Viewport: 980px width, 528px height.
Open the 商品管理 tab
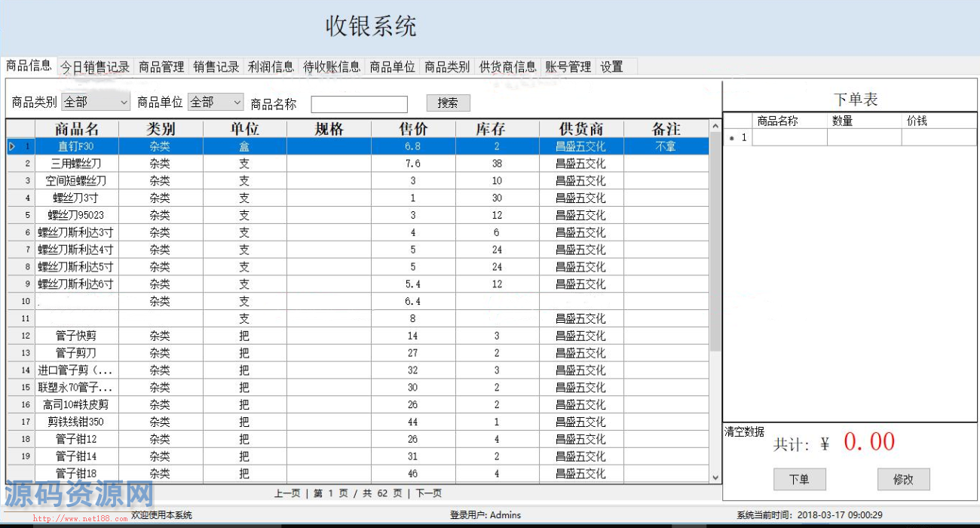[161, 66]
